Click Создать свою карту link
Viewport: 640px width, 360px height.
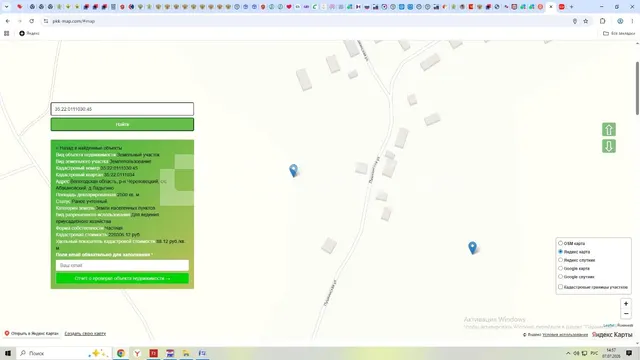pos(85,333)
